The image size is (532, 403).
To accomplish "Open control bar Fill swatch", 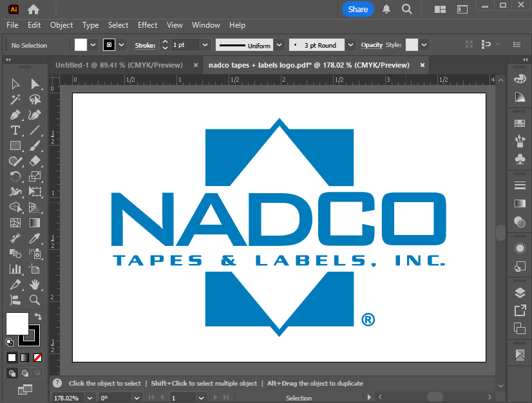I will (x=81, y=45).
